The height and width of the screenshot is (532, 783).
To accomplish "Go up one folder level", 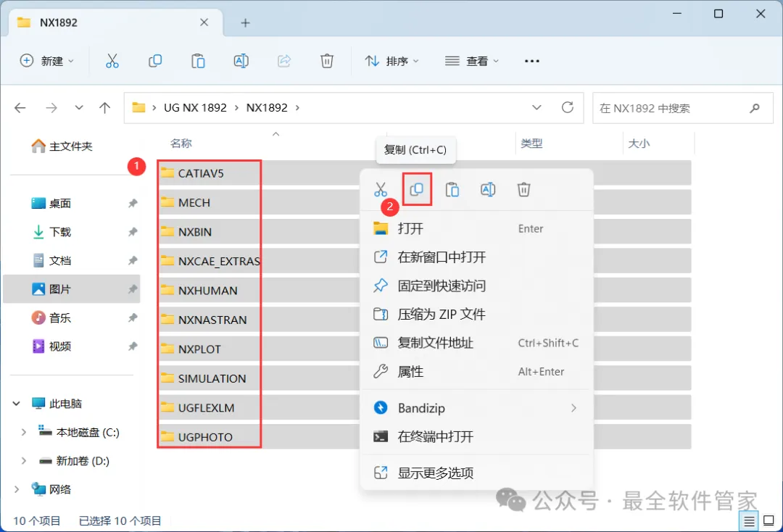I will pos(105,108).
